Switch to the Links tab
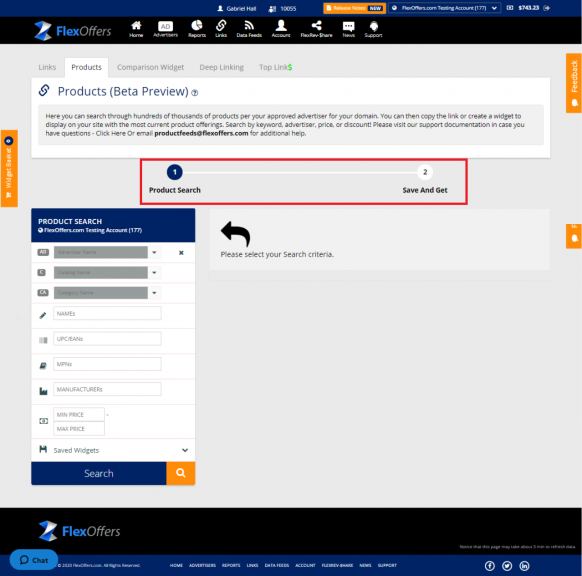Screen dimensions: 582x576 [47, 67]
